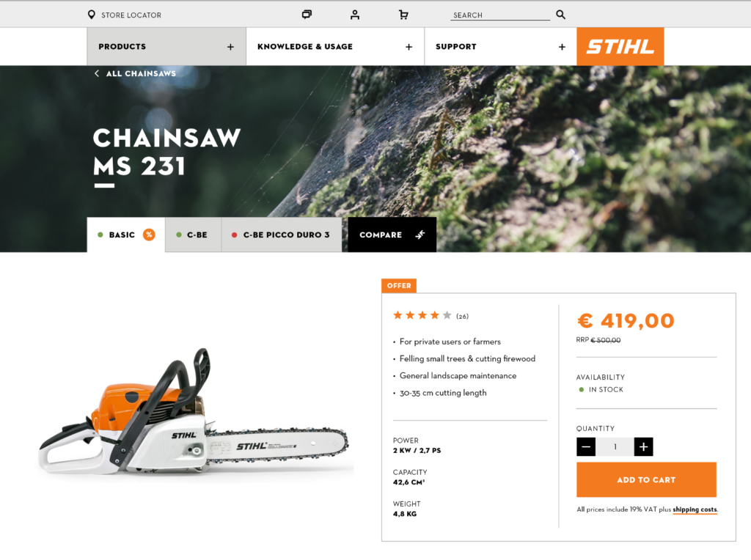Expand the Support menu plus sign
Image resolution: width=751 pixels, height=560 pixels.
click(x=562, y=47)
